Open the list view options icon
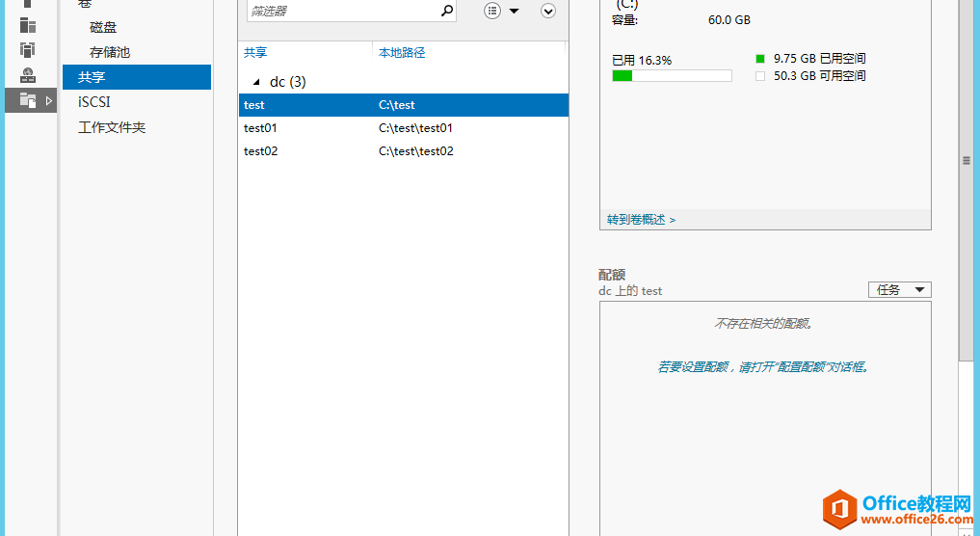This screenshot has height=536, width=980. [492, 11]
